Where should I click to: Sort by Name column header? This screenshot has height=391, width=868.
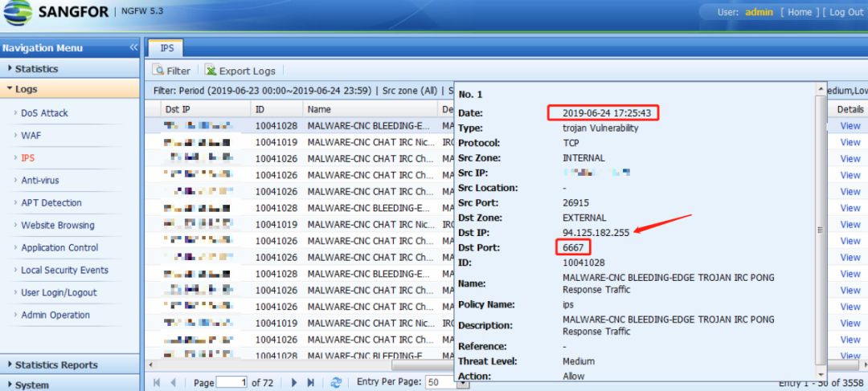(x=370, y=109)
